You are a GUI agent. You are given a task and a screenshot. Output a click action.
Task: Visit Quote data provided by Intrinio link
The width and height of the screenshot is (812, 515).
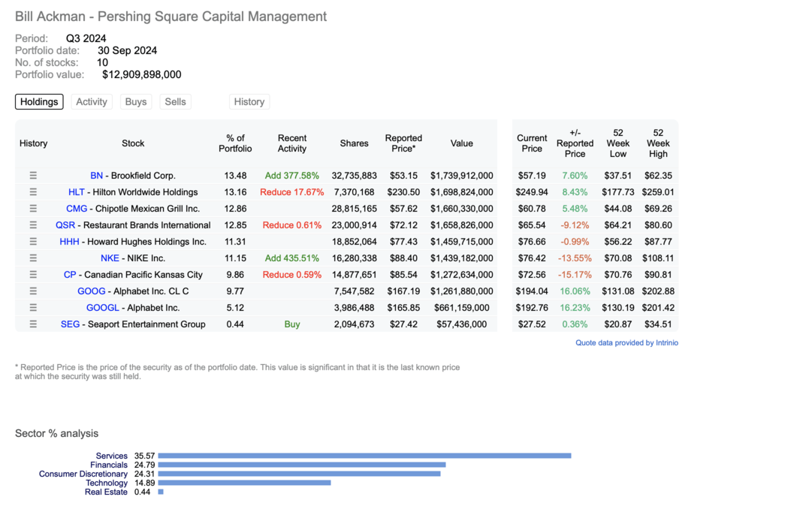(x=626, y=342)
